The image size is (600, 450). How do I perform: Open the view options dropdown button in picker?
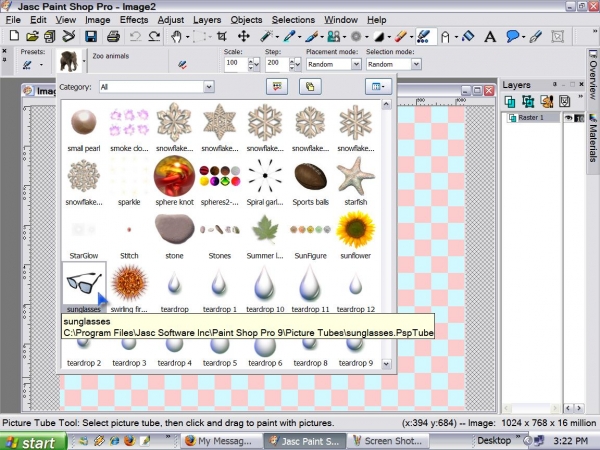378,87
